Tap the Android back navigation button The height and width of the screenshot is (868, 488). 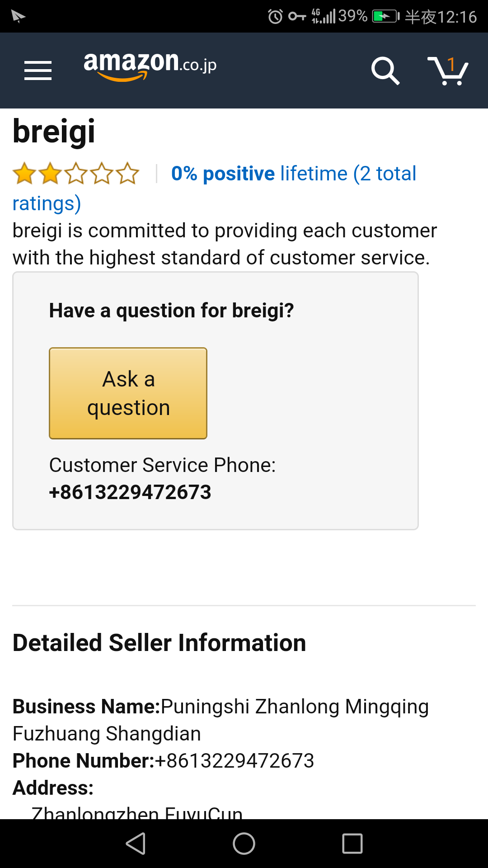(x=136, y=844)
